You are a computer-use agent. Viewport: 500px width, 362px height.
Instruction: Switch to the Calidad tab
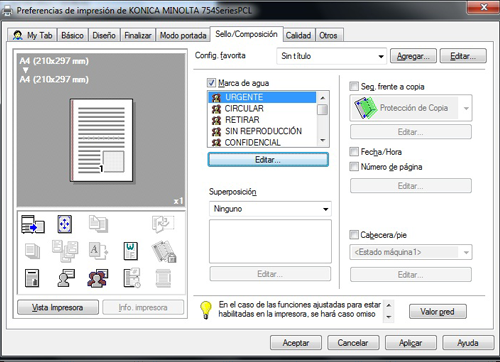[x=298, y=35]
